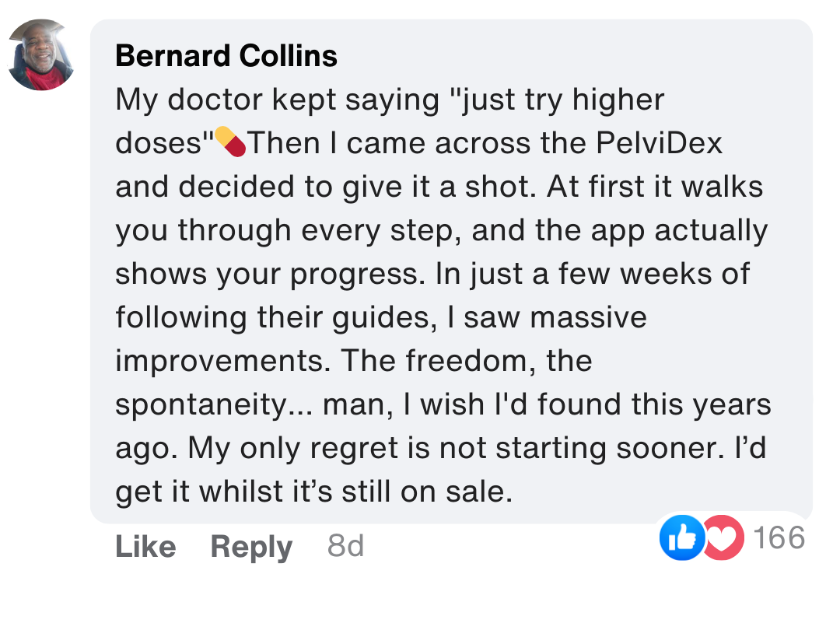This screenshot has height=630, width=840.
Task: Click the quoted phrase "just try higher"
Action: [552, 100]
